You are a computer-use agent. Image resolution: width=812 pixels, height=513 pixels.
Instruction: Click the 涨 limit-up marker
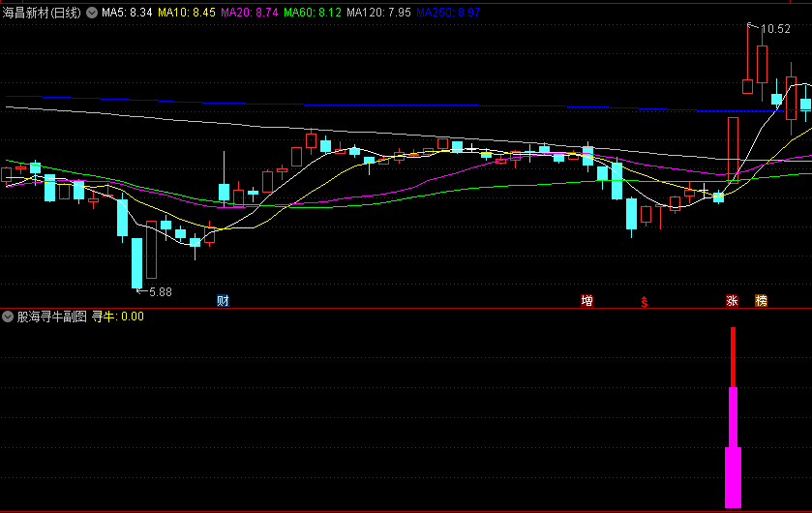pyautogui.click(x=732, y=301)
